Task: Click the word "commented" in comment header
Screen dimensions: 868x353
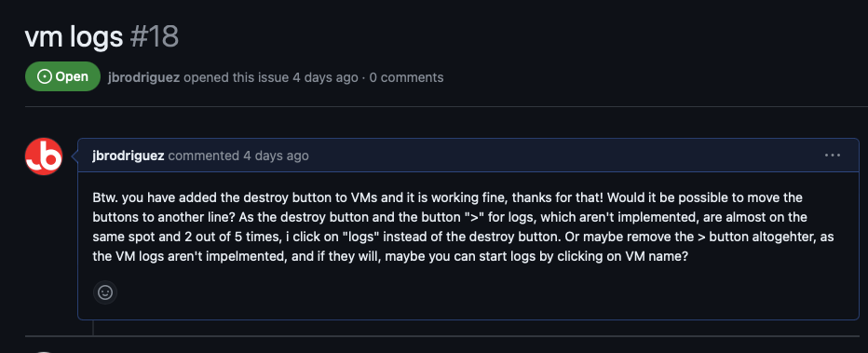Action: [204, 156]
